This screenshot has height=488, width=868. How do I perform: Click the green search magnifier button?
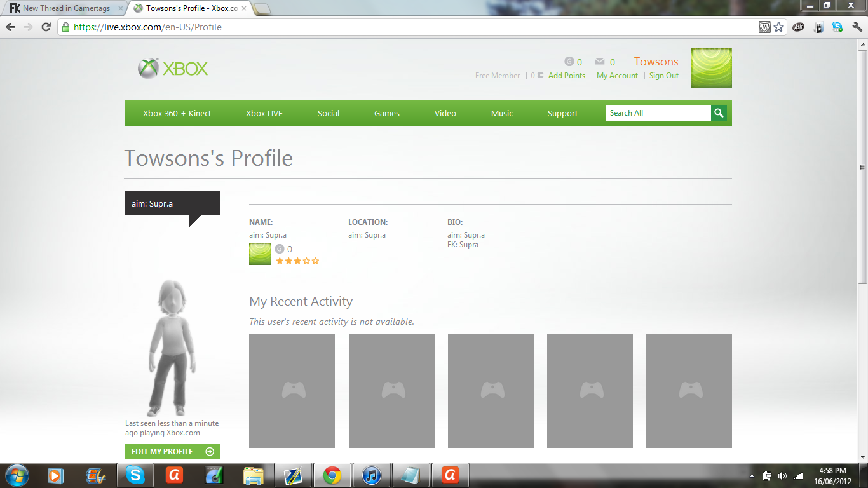click(719, 113)
